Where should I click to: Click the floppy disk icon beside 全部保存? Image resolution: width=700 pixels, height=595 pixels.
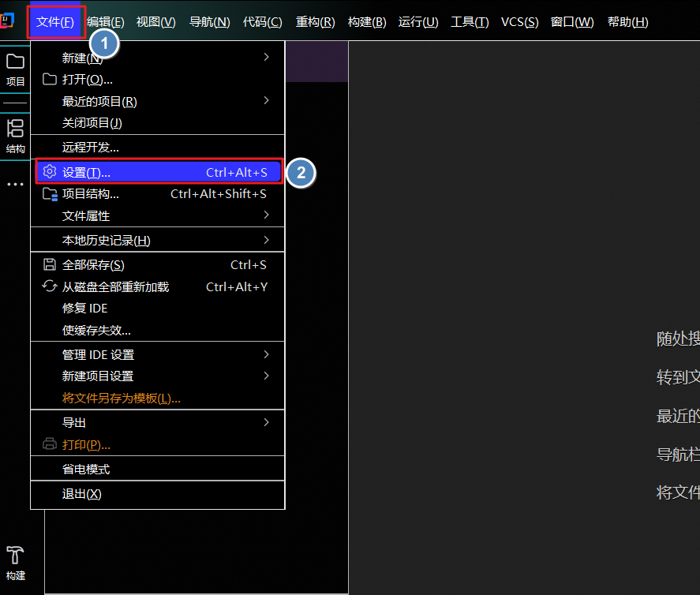tap(50, 264)
